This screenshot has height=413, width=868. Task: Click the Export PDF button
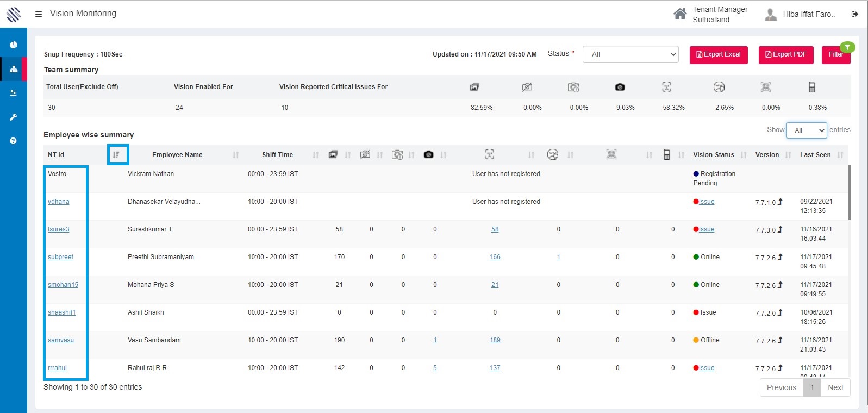coord(786,55)
